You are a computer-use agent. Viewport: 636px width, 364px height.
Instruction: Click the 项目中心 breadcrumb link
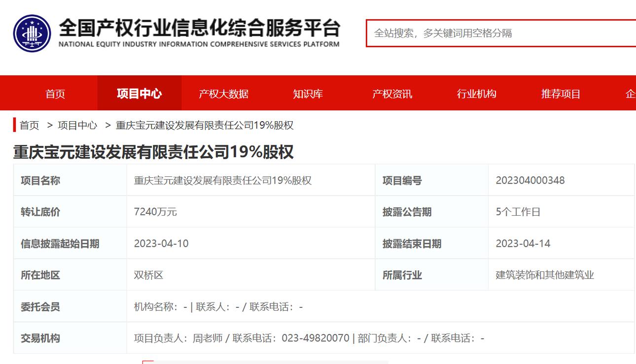(77, 125)
